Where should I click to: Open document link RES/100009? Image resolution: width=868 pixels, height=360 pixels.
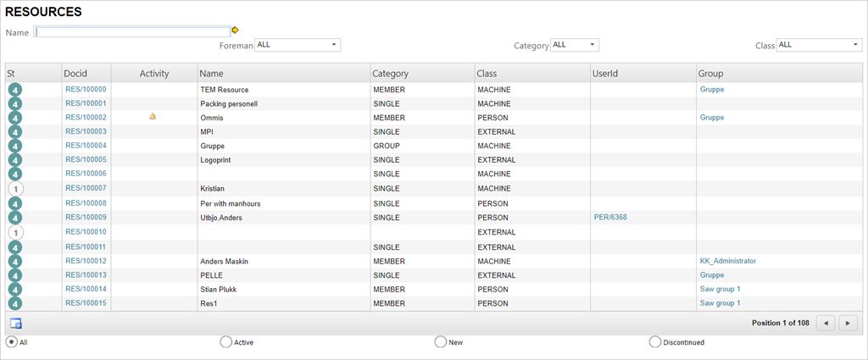pos(86,218)
